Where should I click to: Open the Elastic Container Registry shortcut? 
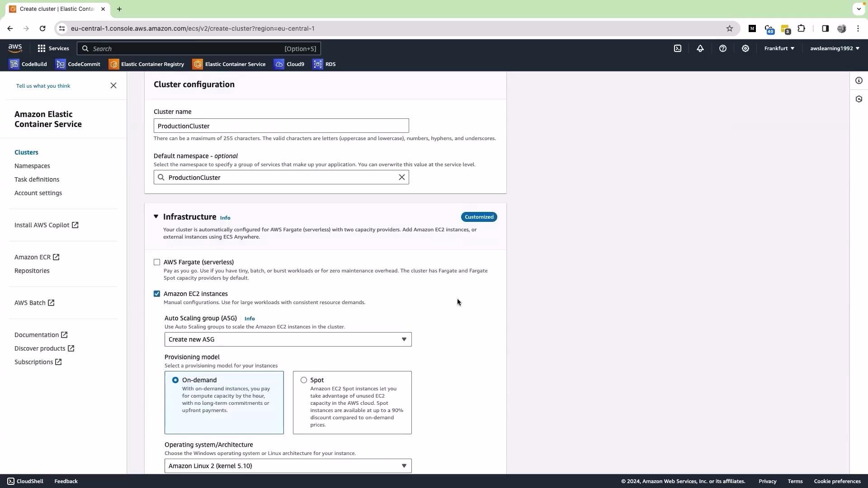pyautogui.click(x=146, y=64)
